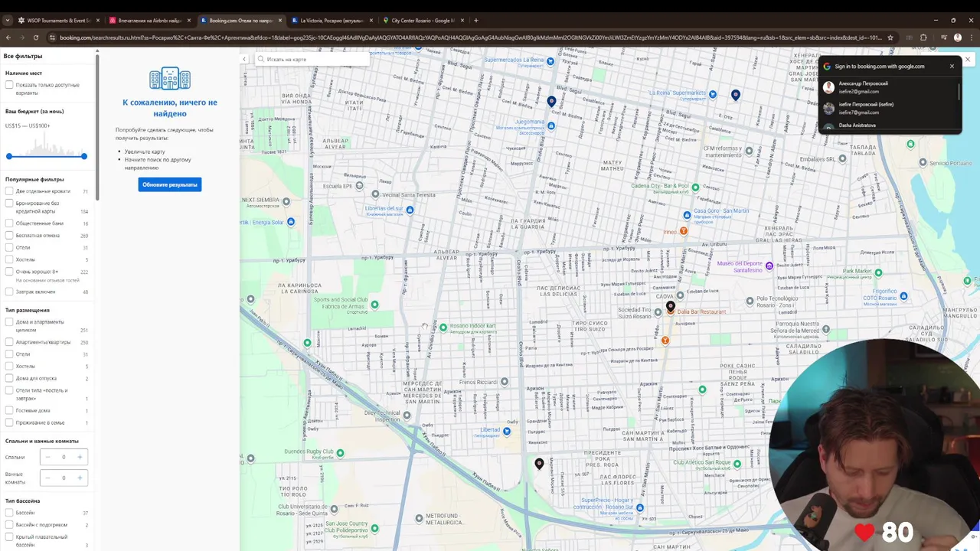Reload the page with browser refresh icon
Viewport: 980px width, 551px height.
click(35, 37)
